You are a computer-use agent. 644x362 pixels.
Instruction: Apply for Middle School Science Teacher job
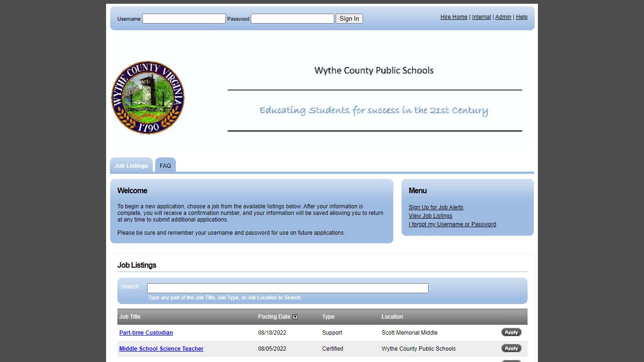click(512, 348)
